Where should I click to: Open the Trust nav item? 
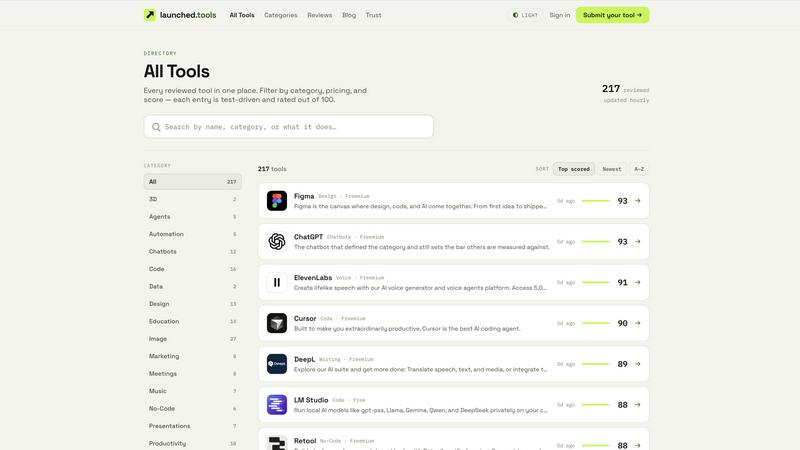[373, 15]
